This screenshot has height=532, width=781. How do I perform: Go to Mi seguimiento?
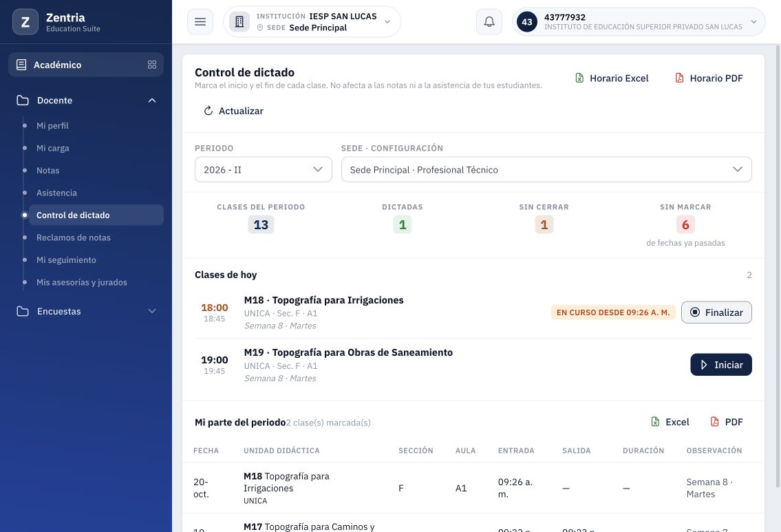(x=66, y=260)
